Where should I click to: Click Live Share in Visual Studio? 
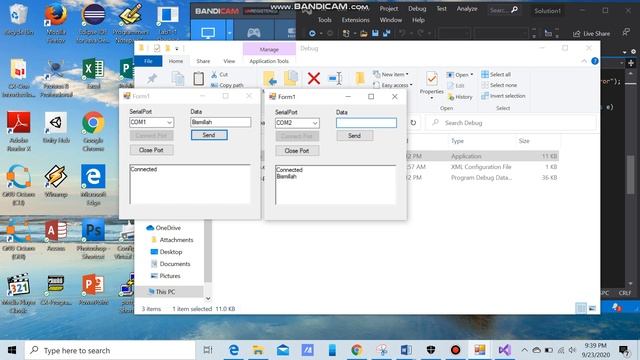[591, 33]
